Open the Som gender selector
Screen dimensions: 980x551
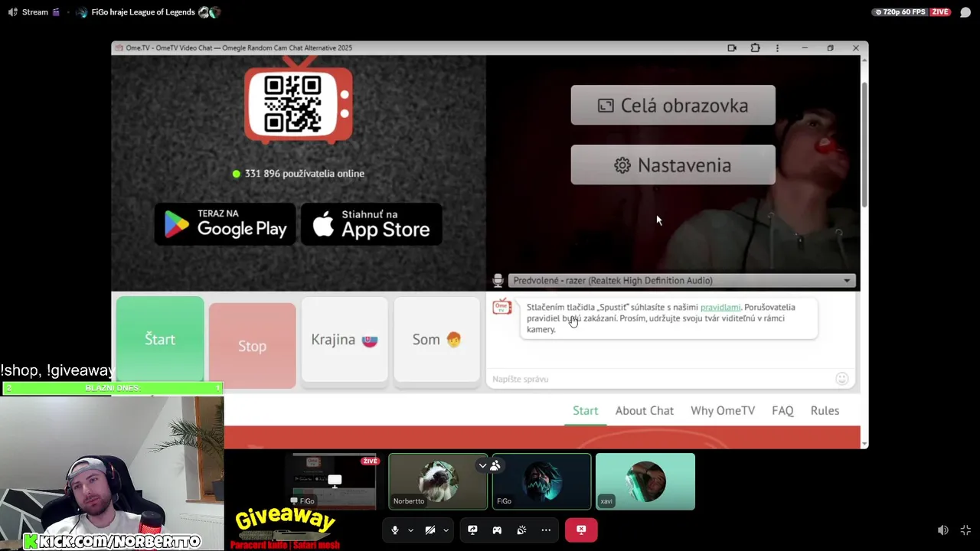click(x=437, y=340)
